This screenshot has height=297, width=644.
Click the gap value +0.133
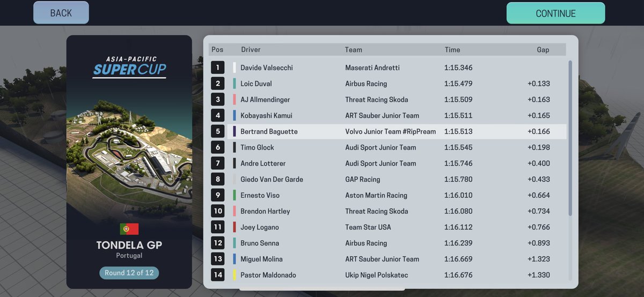coord(539,84)
